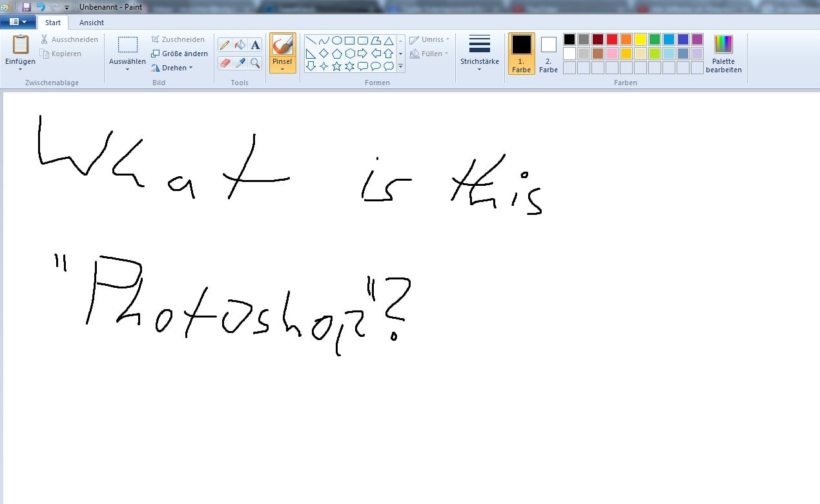
Task: Click the Redo arrow in quick access toolbar
Action: [x=55, y=6]
